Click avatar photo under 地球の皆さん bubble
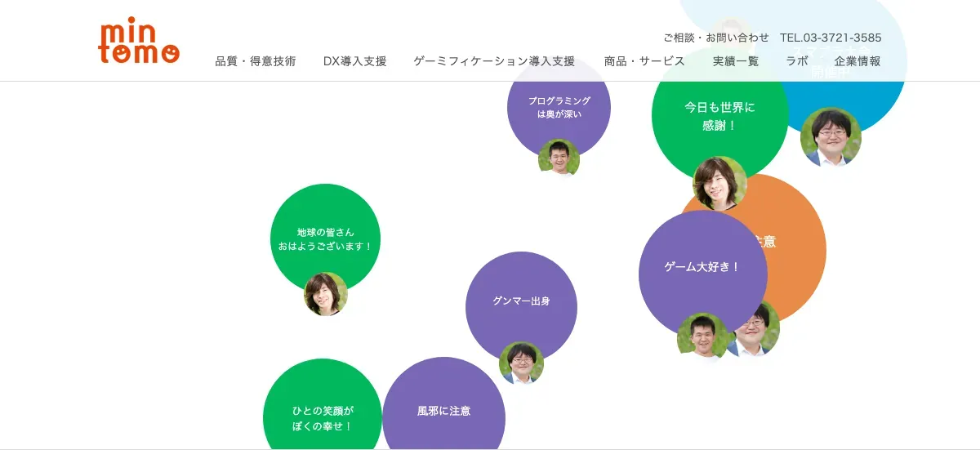Screen dimensions: 980x450 point(325,294)
